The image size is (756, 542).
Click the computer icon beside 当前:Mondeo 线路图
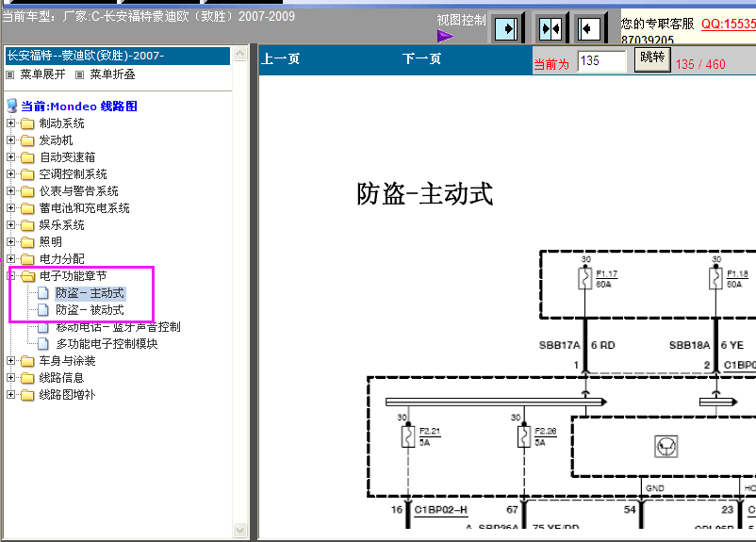12,106
